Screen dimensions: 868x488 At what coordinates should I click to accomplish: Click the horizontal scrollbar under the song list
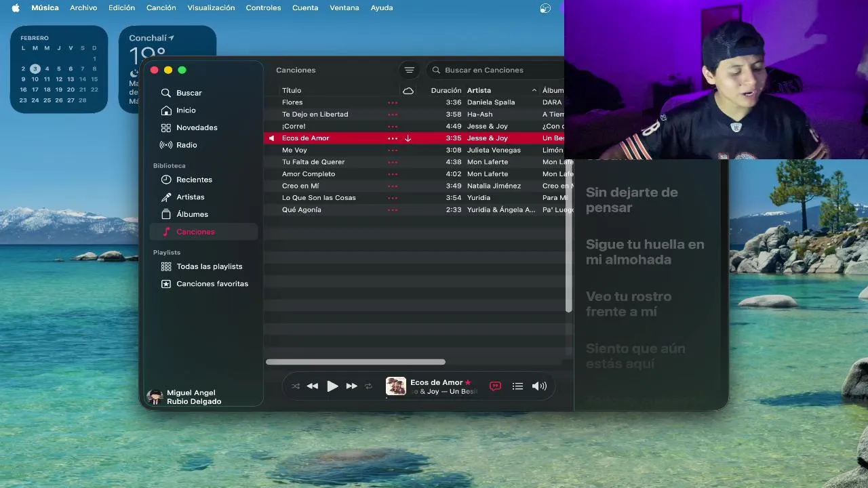click(x=355, y=362)
